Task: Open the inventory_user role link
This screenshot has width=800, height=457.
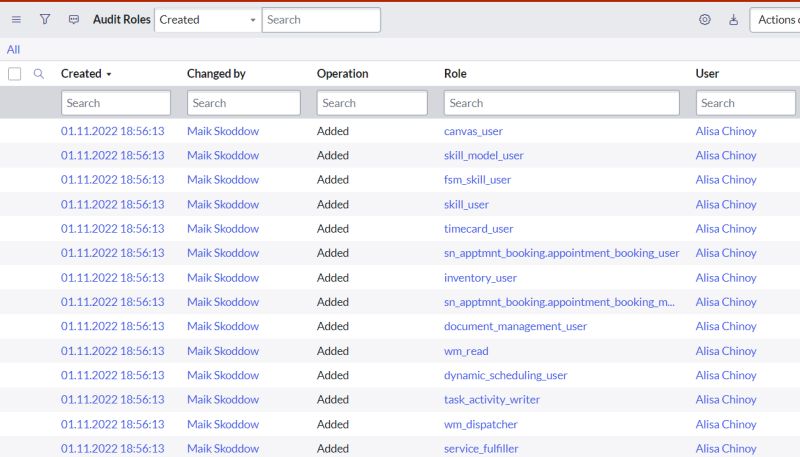Action: pos(480,278)
